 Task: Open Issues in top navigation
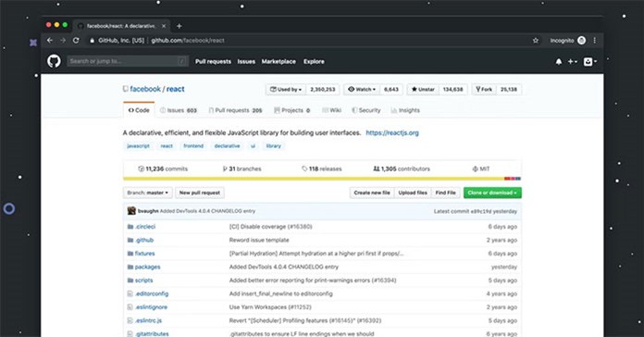(x=246, y=62)
